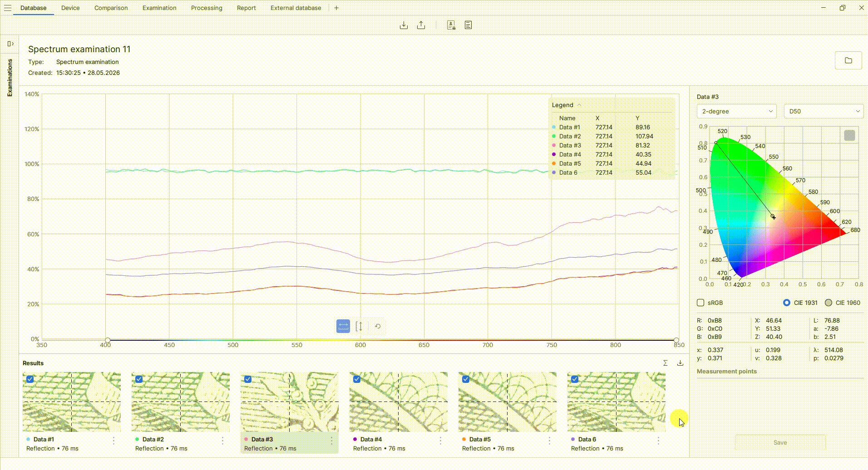Open the External database tab

tap(296, 8)
